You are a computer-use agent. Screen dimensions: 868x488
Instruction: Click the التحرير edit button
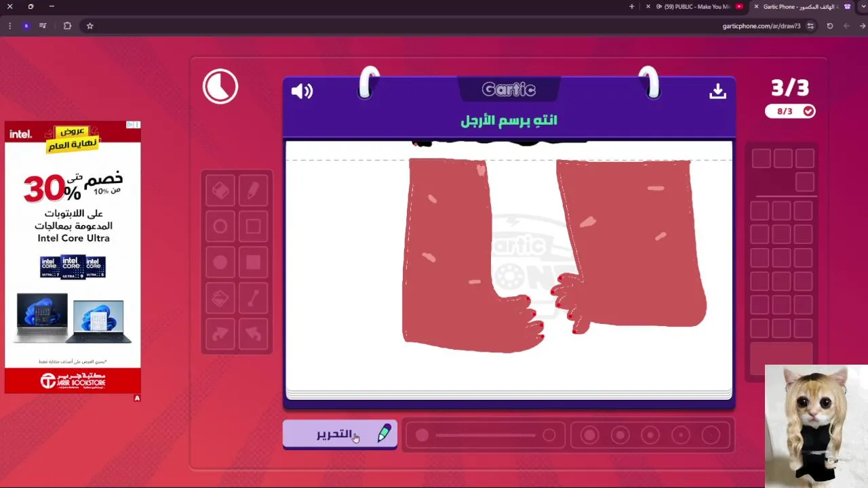pos(340,434)
